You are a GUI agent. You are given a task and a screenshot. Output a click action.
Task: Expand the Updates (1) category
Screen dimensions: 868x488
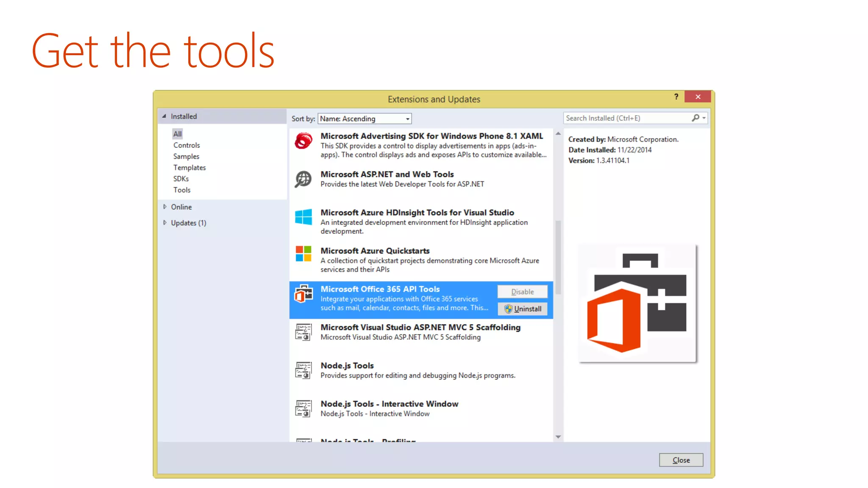coord(165,222)
